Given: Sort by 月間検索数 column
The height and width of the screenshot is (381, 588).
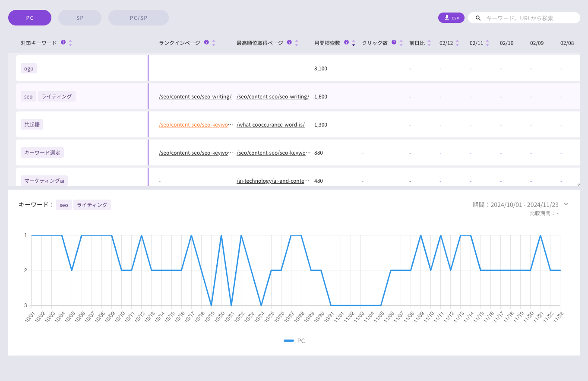Looking at the screenshot, I should pos(354,43).
